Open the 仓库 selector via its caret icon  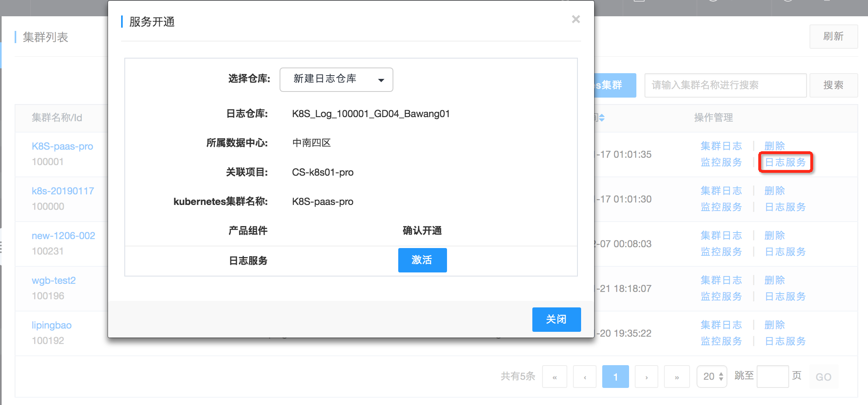point(381,80)
